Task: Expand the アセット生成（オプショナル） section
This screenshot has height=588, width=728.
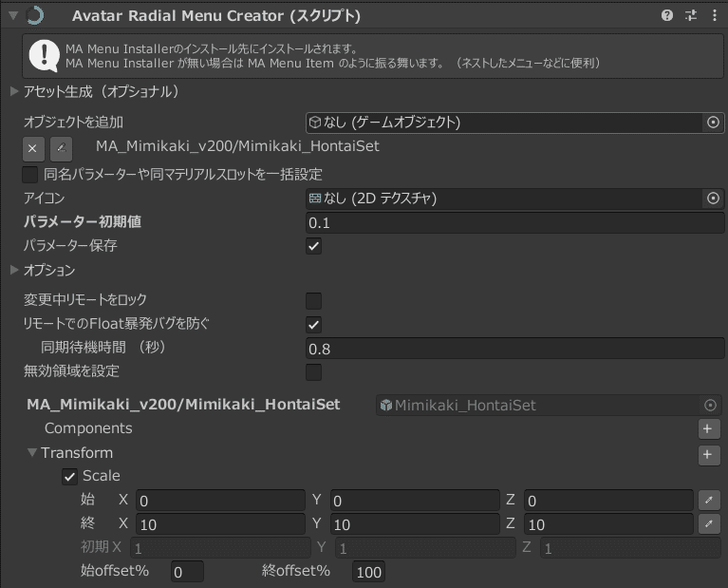Action: point(14,91)
